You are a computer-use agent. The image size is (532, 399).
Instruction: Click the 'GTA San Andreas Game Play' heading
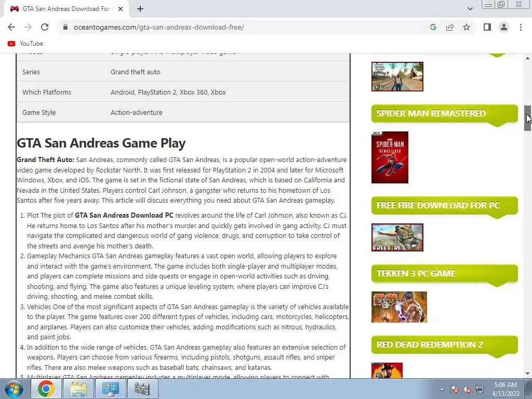[x=101, y=143]
